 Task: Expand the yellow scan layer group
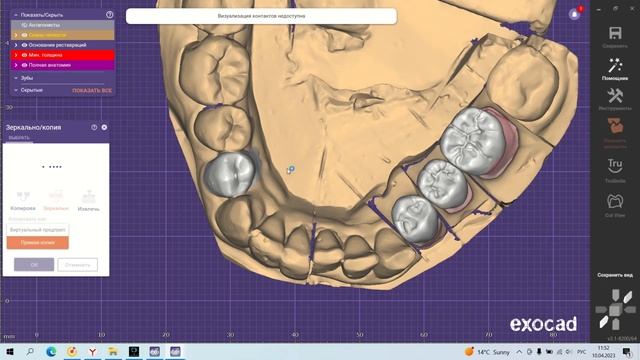[16, 35]
